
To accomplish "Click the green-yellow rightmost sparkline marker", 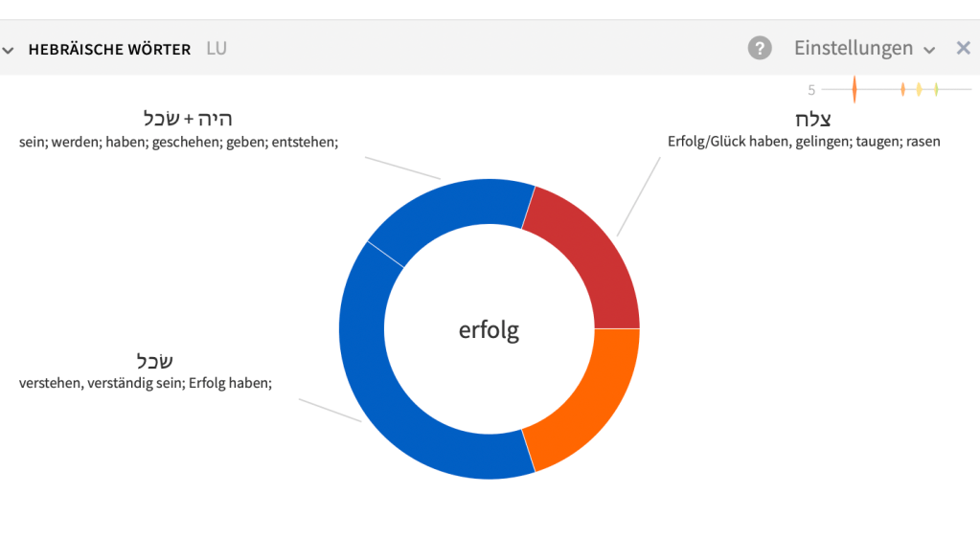I will (936, 89).
